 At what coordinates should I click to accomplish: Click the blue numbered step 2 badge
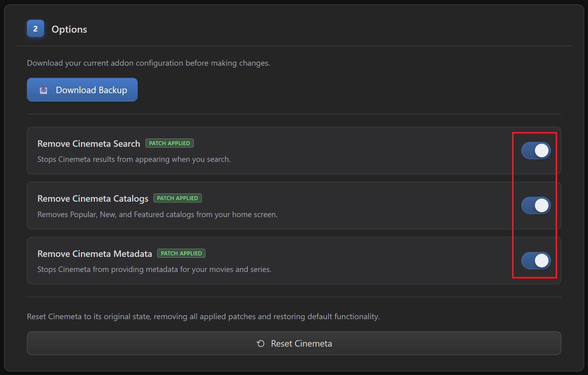click(x=35, y=28)
